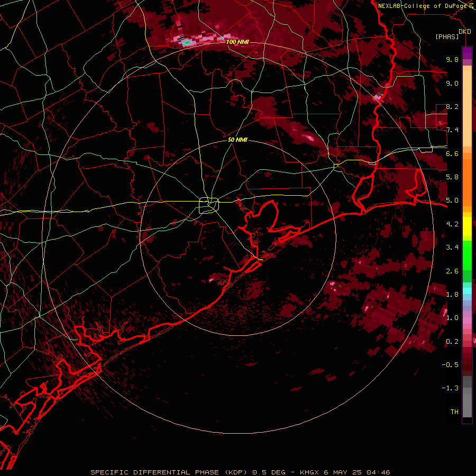Screen dimensions: 476x476
Task: Click the 100 NMI range ring label
Action: [237, 42]
